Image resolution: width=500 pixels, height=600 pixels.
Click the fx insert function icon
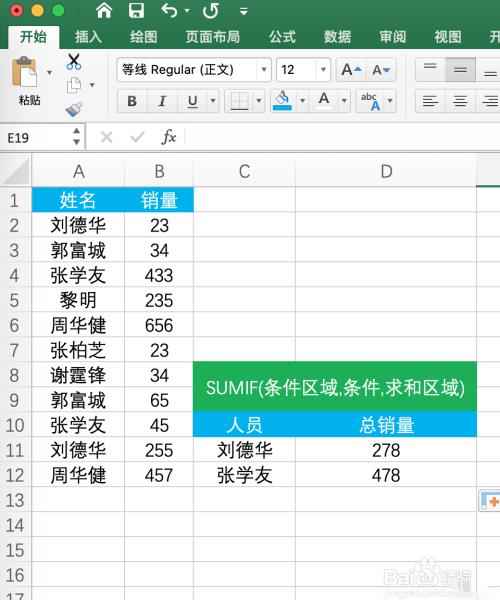[169, 137]
